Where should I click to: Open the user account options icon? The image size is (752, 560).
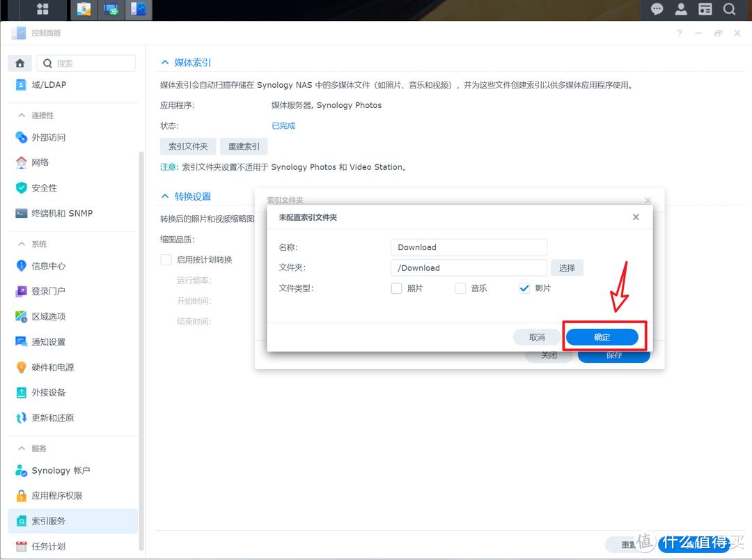[x=681, y=9]
